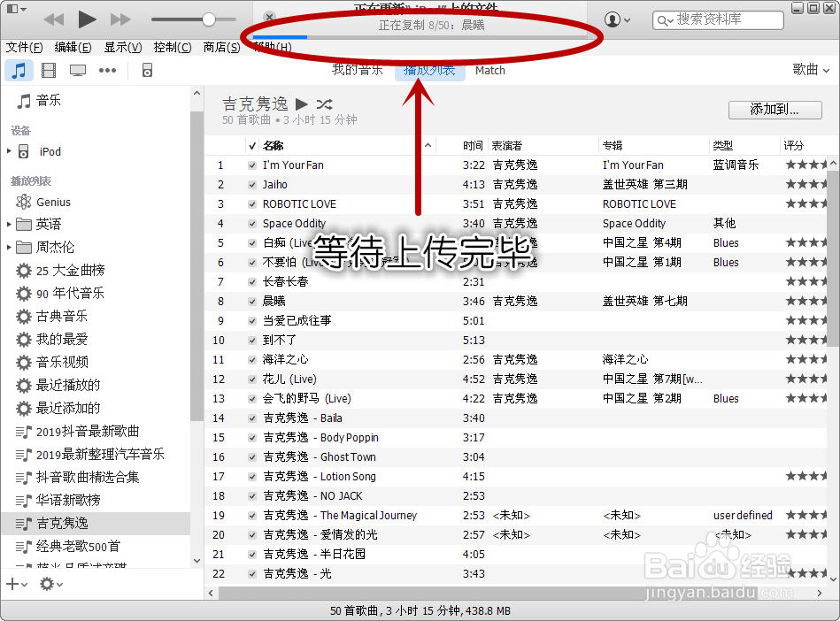840x621 pixels.
Task: Click the volume slider knob
Action: (x=209, y=19)
